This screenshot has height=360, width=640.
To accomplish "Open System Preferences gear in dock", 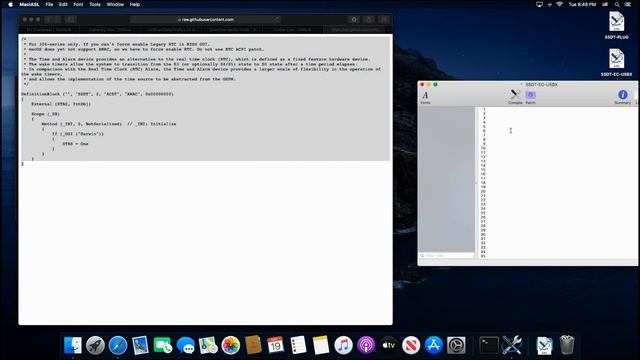I will tap(456, 345).
